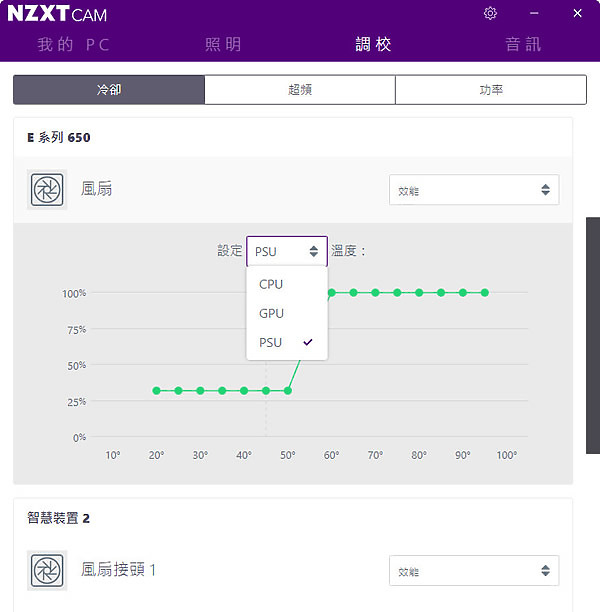The image size is (600, 612).
Task: Click the 100% axis label
Action: [x=74, y=294]
